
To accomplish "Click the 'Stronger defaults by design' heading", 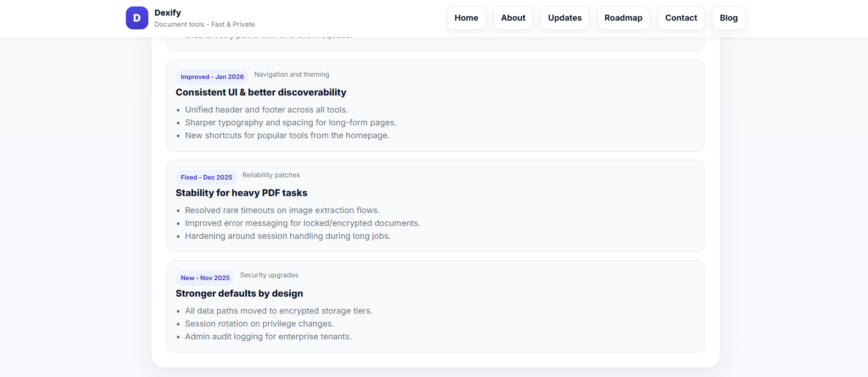I will [x=239, y=293].
